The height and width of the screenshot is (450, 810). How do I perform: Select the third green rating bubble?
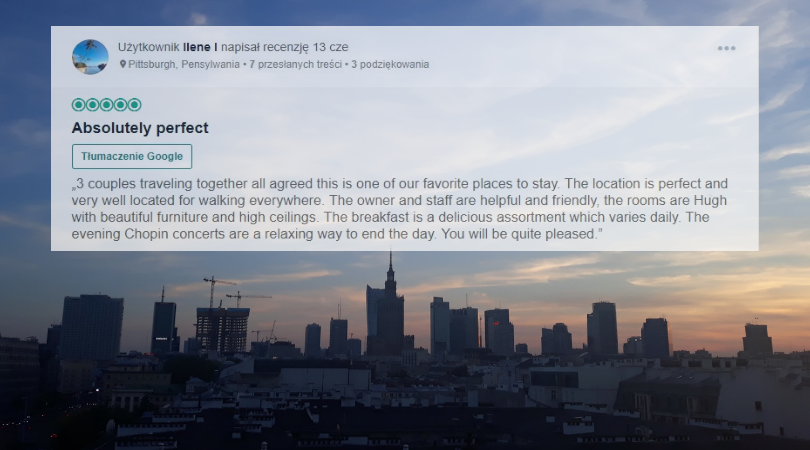pyautogui.click(x=106, y=105)
